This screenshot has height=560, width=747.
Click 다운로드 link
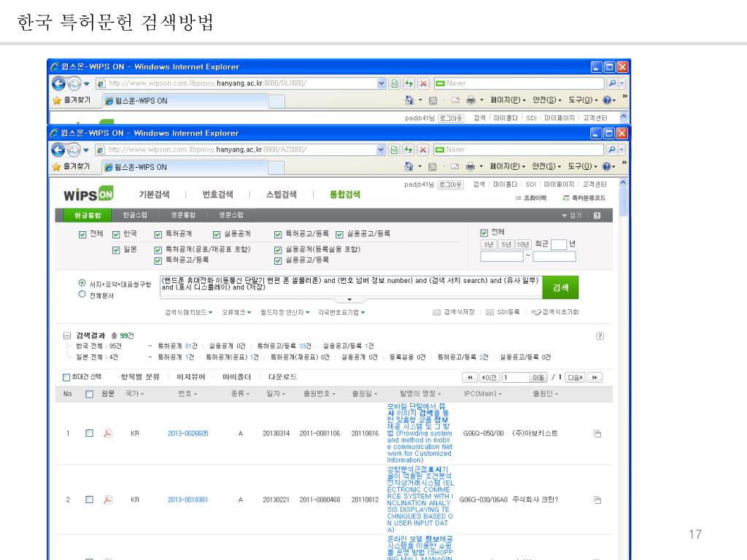coord(282,377)
